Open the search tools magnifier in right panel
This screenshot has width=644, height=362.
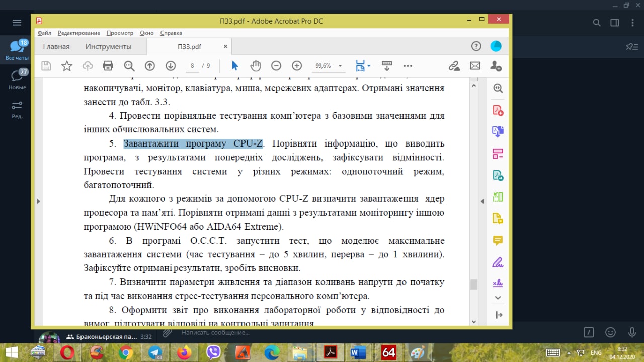(498, 88)
